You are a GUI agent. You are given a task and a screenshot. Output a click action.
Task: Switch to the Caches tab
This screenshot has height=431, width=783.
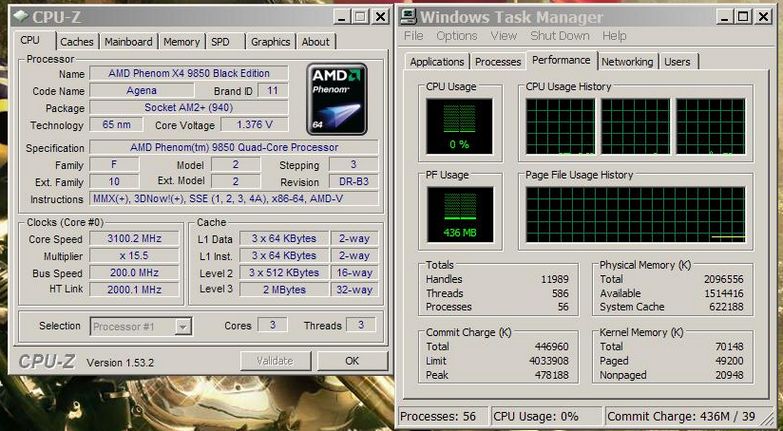coord(77,42)
